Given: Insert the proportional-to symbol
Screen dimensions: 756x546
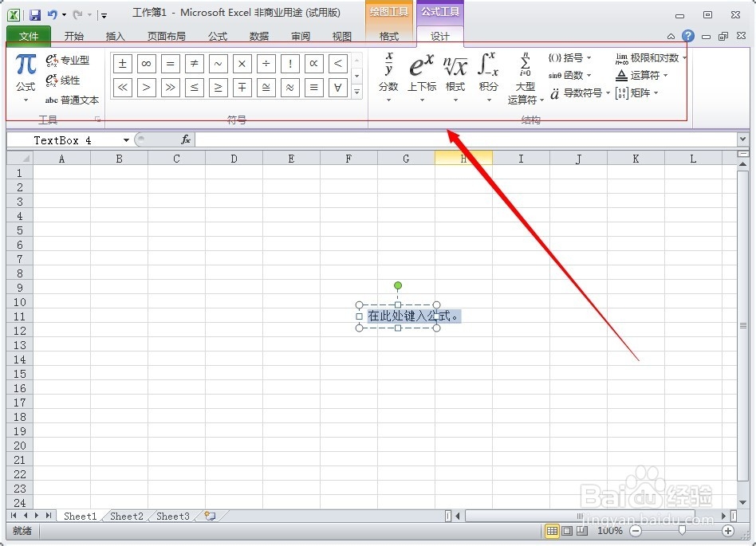Looking at the screenshot, I should point(314,64).
